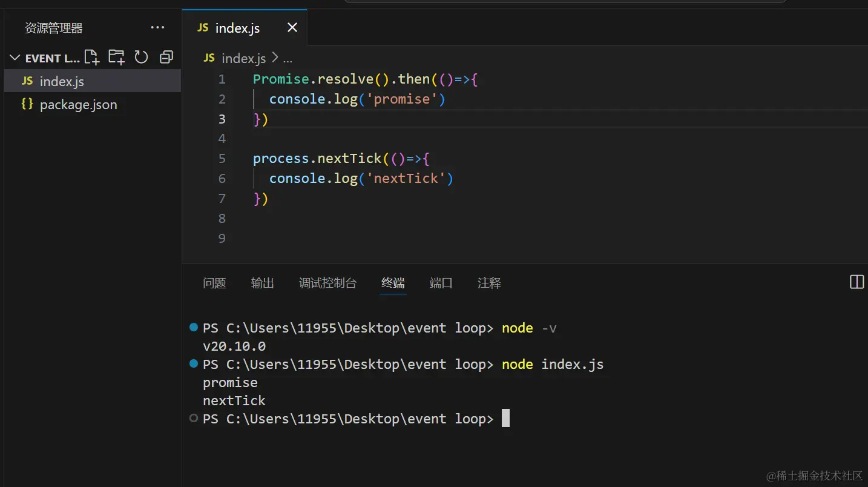Click console.log on line 2
Screen dimensions: 868x487
click(313, 99)
